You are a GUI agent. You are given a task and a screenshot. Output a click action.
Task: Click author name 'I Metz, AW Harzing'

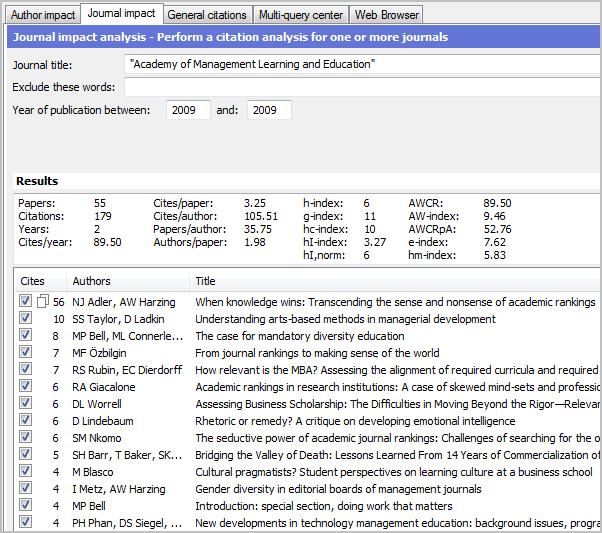click(x=119, y=489)
